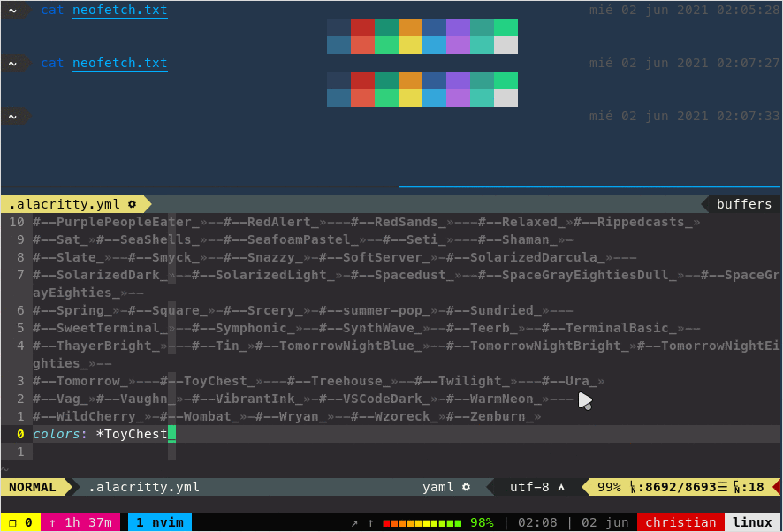This screenshot has height=532, width=783.
Task: Click the yellow battery icon bottom-left
Action: [x=11, y=522]
